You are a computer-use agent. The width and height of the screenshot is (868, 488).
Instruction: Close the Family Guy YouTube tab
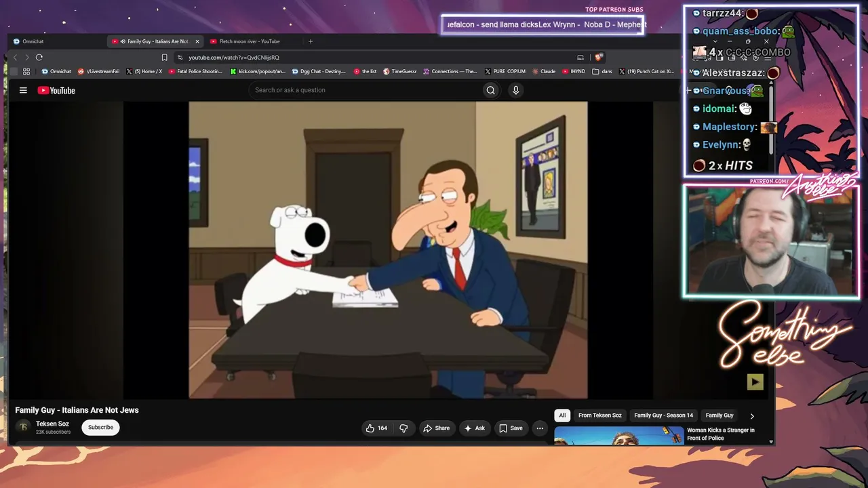point(197,41)
